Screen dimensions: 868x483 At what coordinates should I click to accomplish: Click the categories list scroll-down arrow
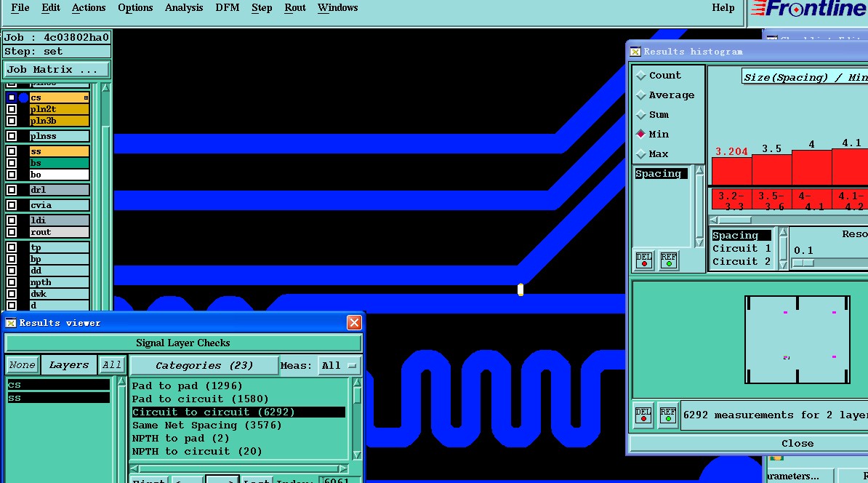tap(356, 455)
